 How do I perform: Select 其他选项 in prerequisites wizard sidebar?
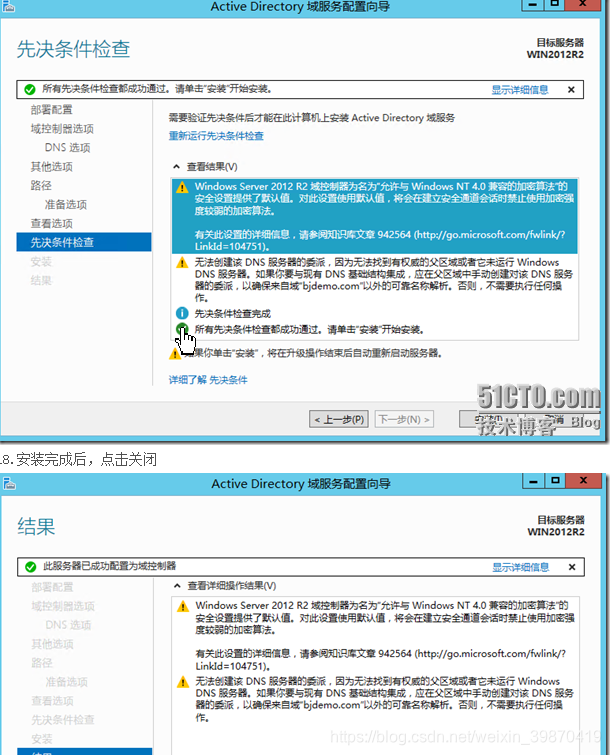tap(52, 167)
